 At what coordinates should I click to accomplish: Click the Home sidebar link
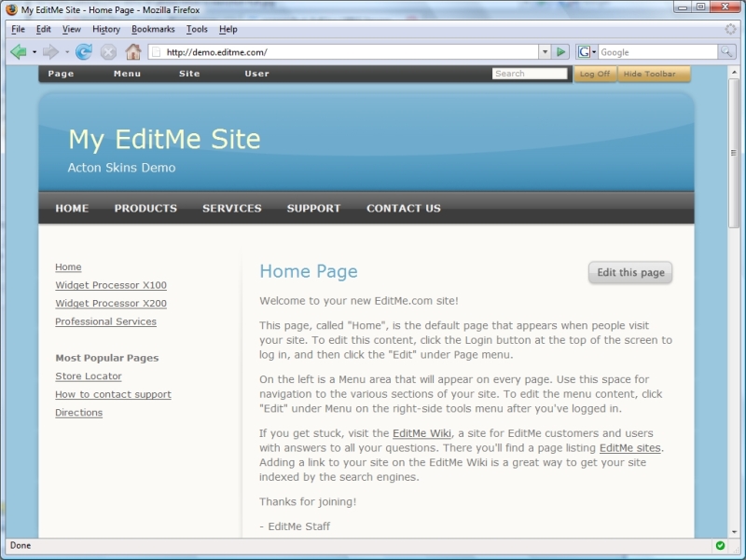click(68, 266)
